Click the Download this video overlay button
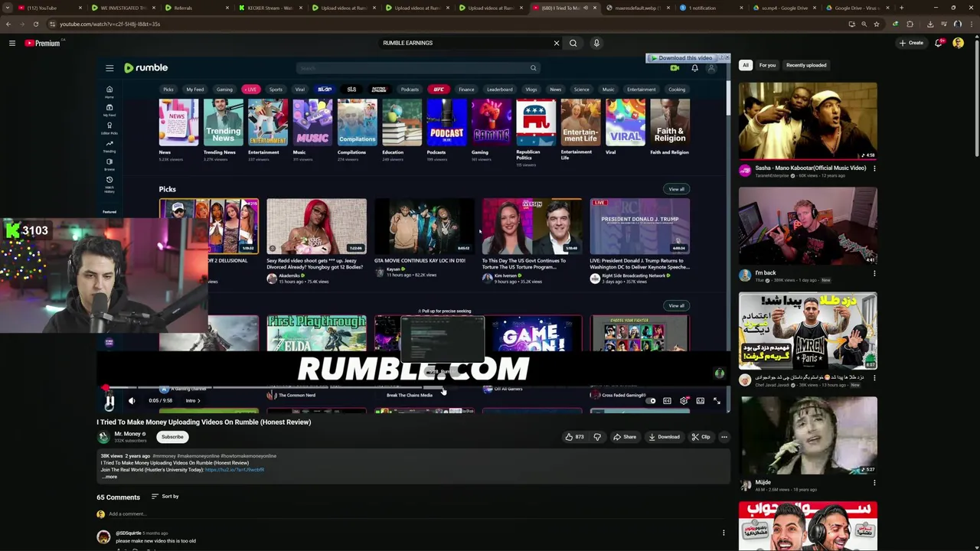The image size is (980, 551). pyautogui.click(x=681, y=58)
